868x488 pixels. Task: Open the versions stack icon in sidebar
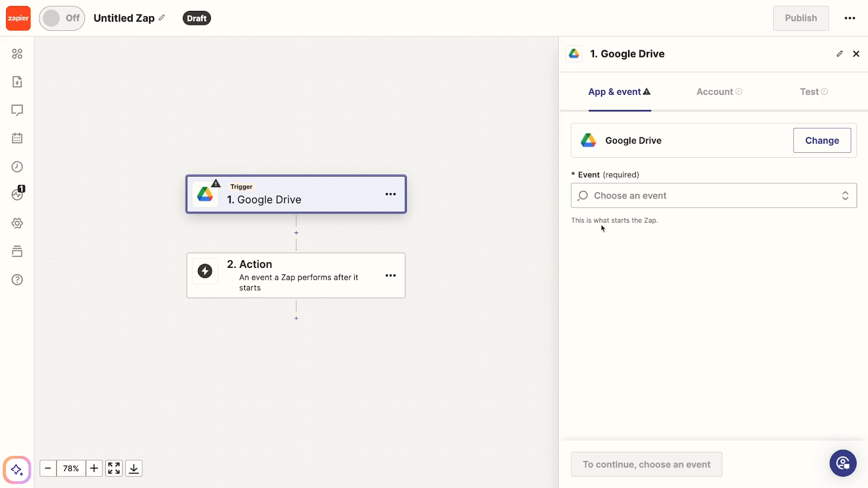click(x=17, y=252)
